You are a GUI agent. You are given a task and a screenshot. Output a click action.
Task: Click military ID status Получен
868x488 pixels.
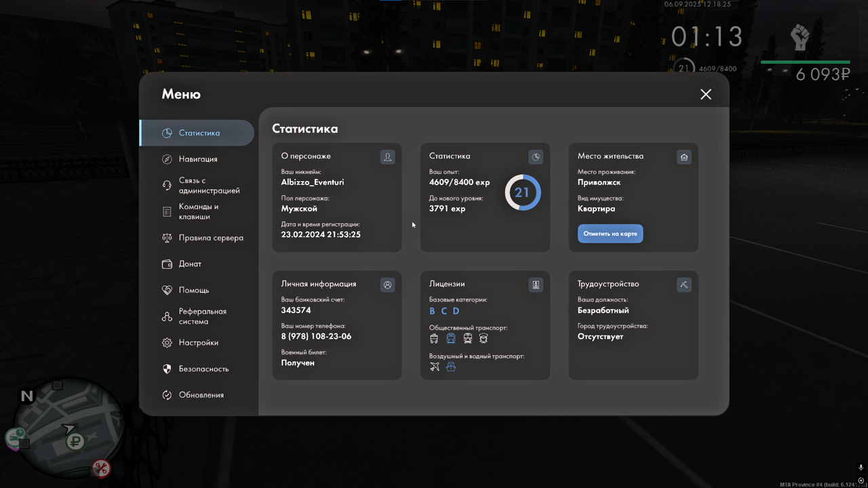(298, 363)
